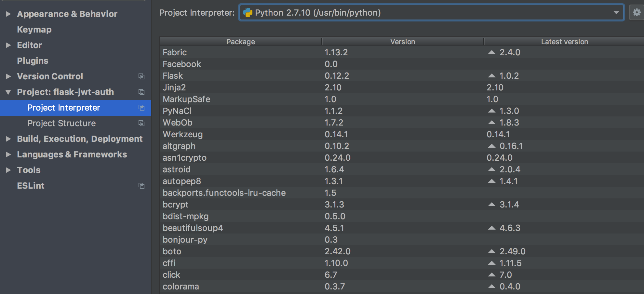Click upgrade arrow next to cffi 1.11.5
Screen dimensions: 644x294
(x=492, y=263)
